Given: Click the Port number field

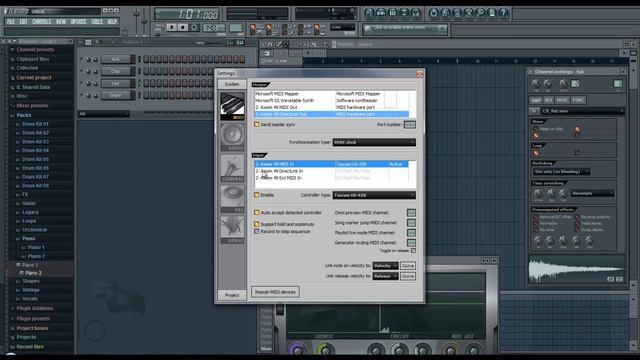Looking at the screenshot, I should [410, 124].
